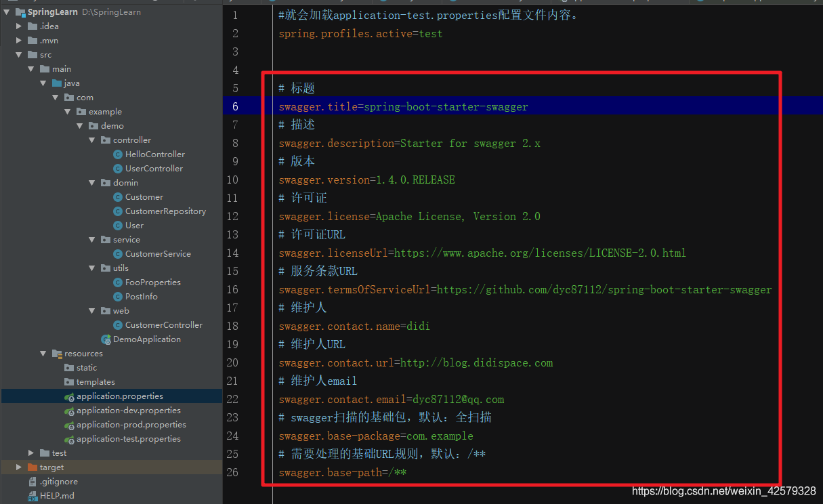Click the swagger.contact.name=didi line
This screenshot has width=823, height=504.
pos(354,326)
